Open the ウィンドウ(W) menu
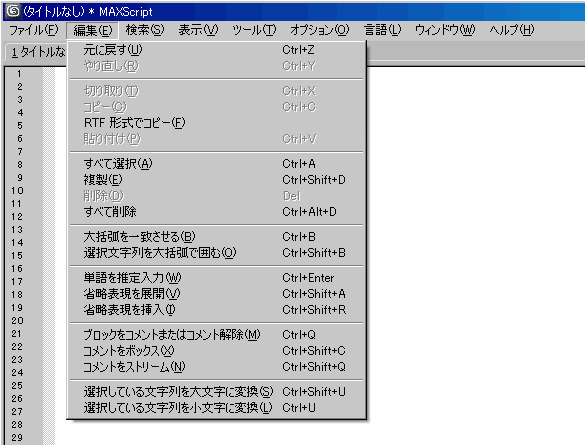 (x=445, y=30)
